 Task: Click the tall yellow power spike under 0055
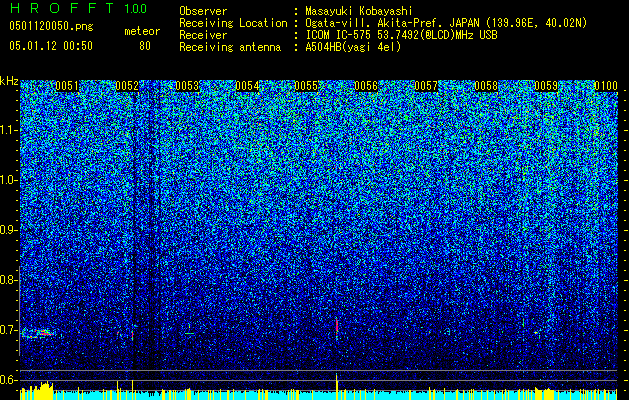337,386
